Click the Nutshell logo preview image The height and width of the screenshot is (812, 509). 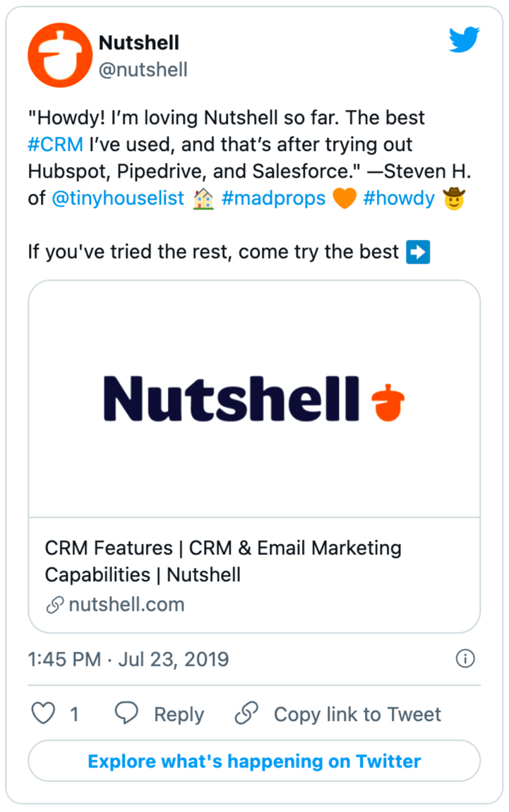[x=254, y=397]
